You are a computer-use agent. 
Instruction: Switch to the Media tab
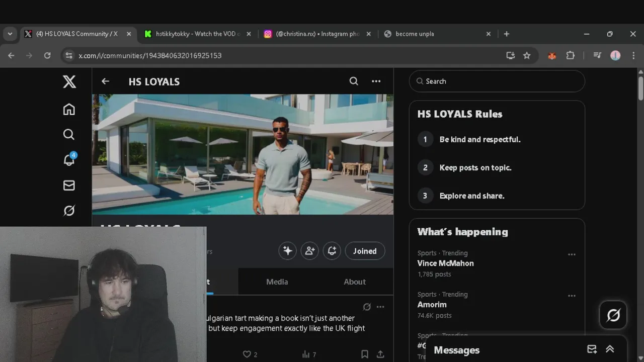[x=277, y=282]
